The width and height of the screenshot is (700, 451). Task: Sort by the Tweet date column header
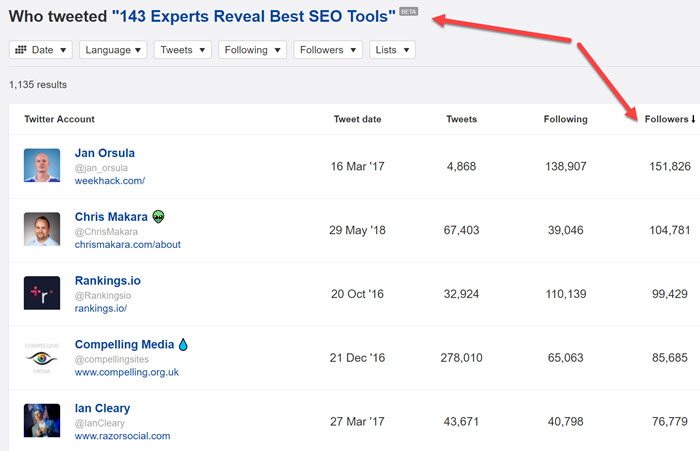(x=357, y=119)
